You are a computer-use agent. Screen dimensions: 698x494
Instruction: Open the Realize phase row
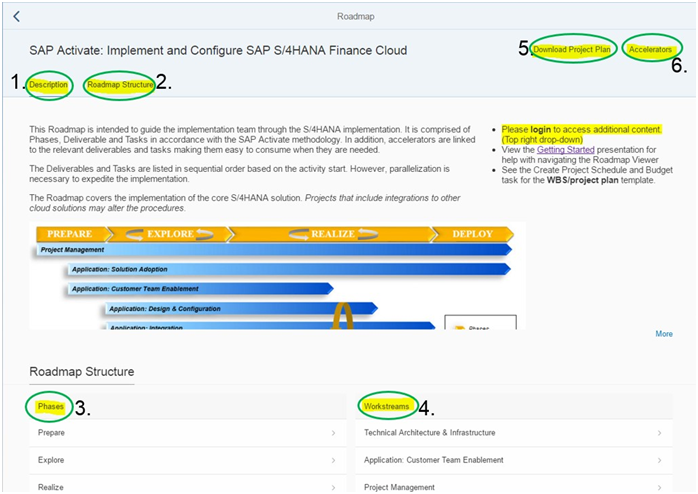click(187, 485)
